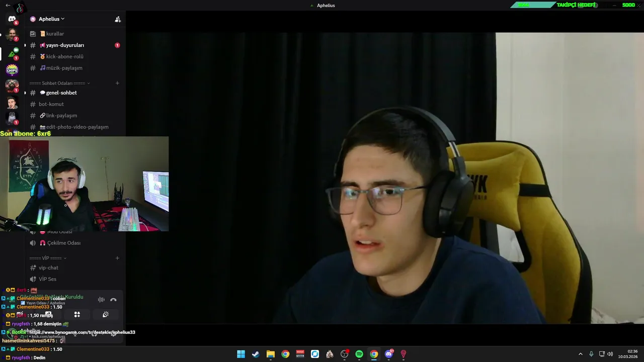Open the green triangle server icon
The width and height of the screenshot is (644, 362).
[x=12, y=53]
